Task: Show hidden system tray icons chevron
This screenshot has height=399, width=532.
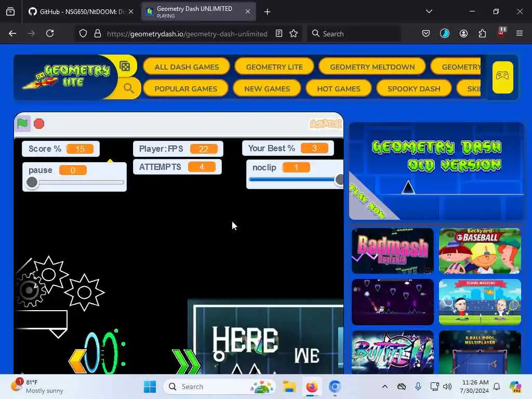Action: 385,387
